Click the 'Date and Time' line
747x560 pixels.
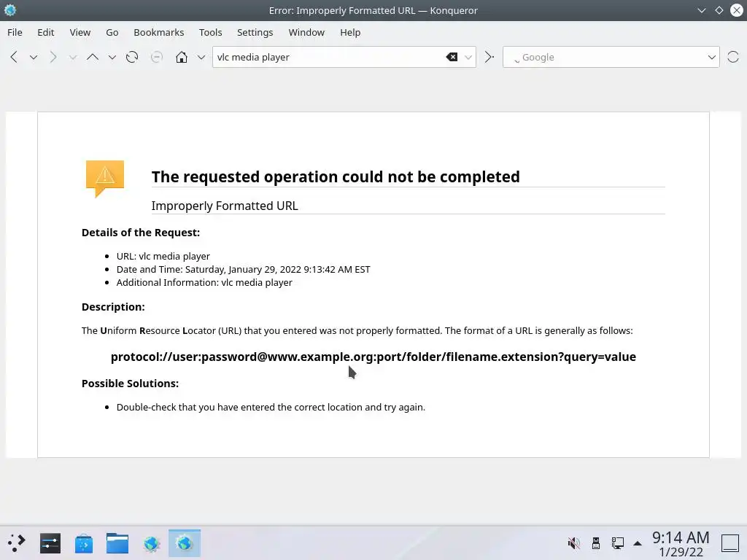pyautogui.click(x=243, y=270)
